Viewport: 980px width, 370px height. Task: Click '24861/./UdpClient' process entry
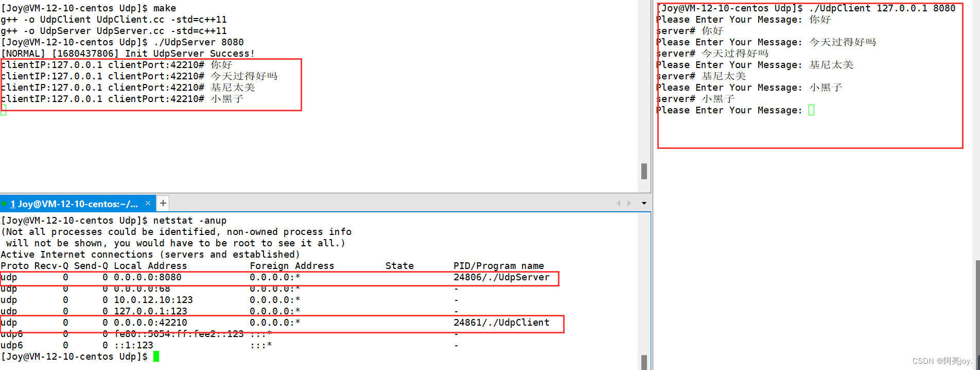point(501,323)
